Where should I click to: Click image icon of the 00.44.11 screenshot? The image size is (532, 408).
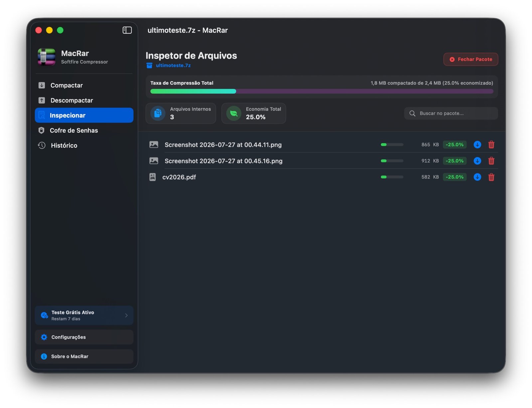click(154, 145)
